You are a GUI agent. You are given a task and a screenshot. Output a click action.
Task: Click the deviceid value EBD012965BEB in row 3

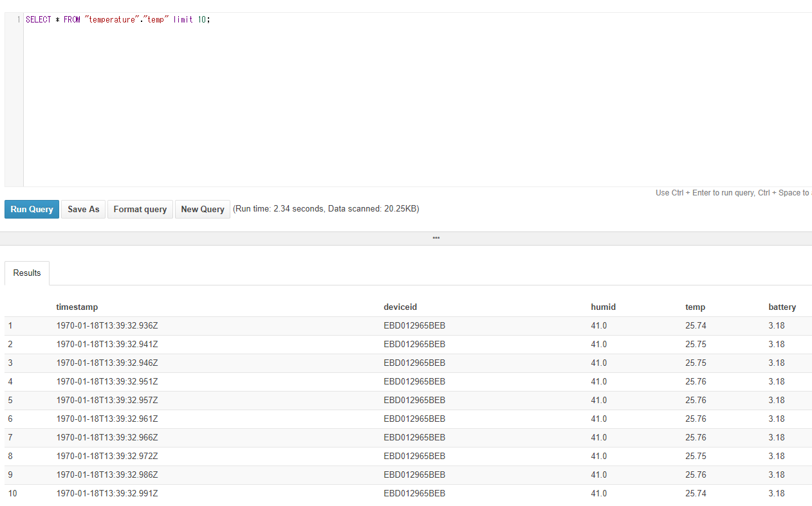[x=414, y=363]
